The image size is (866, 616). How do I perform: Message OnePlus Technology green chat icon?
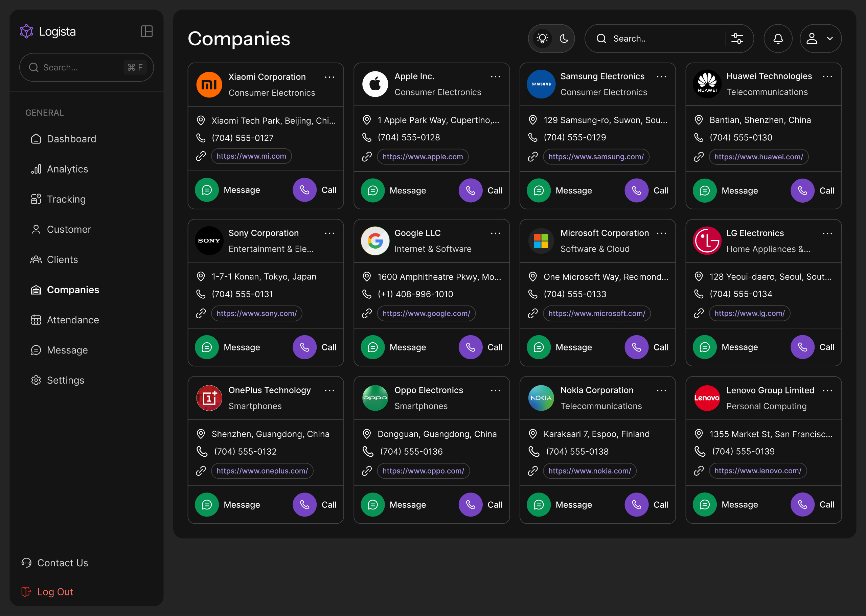(207, 504)
